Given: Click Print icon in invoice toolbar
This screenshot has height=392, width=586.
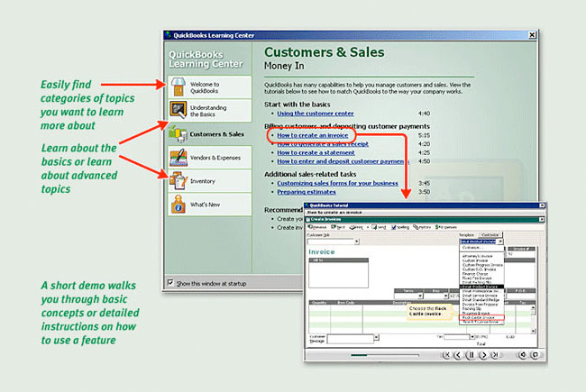Looking at the screenshot, I should click(356, 227).
